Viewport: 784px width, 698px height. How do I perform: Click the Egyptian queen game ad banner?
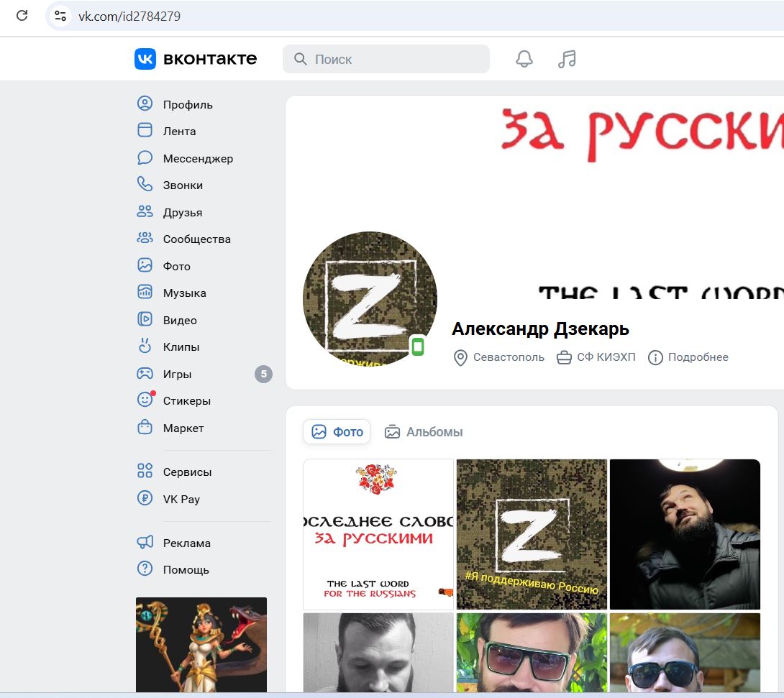click(201, 645)
